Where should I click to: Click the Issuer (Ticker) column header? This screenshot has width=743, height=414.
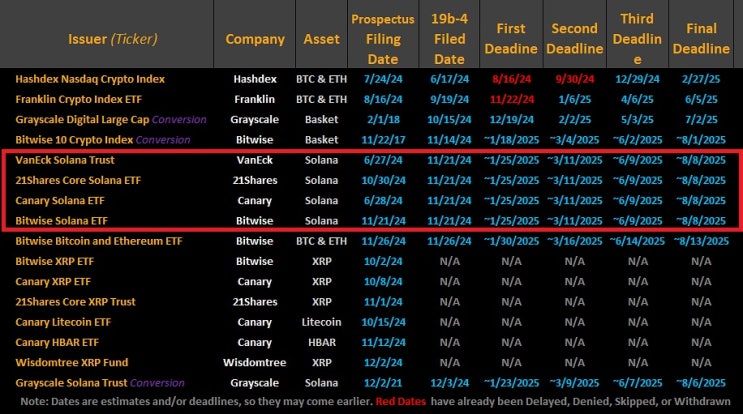pyautogui.click(x=112, y=39)
